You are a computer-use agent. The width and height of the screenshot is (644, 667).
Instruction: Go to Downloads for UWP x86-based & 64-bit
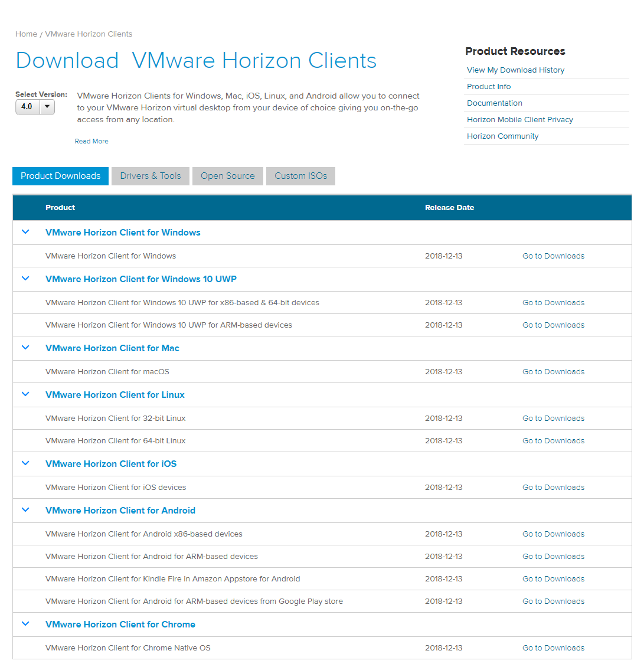[x=554, y=303]
